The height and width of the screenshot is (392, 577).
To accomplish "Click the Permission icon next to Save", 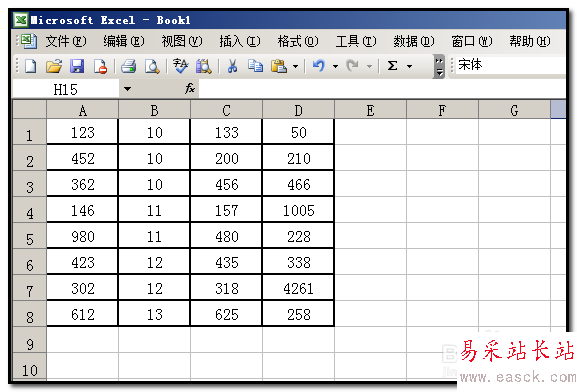I will [100, 67].
